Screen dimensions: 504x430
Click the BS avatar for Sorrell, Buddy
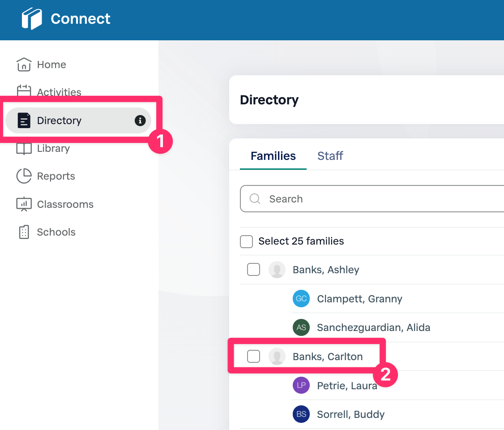tap(301, 414)
